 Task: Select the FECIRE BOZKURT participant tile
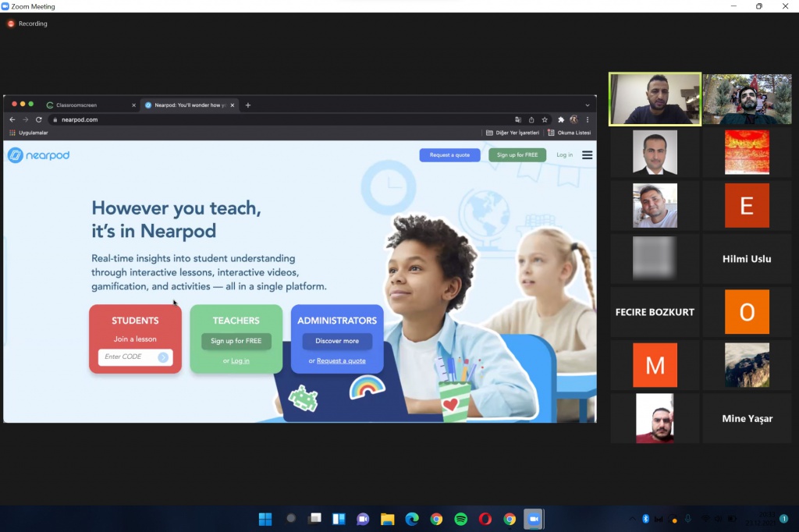[655, 312]
